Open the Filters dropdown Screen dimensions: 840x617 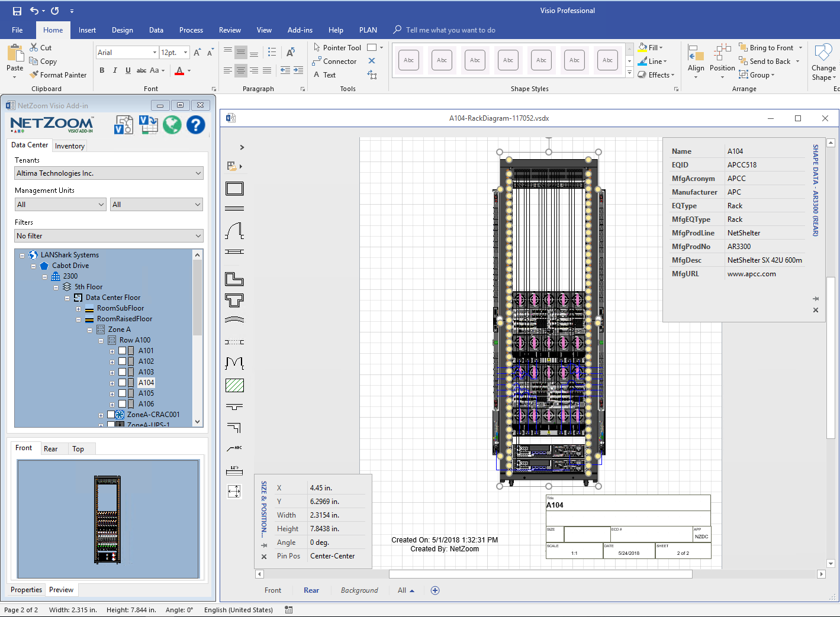109,236
